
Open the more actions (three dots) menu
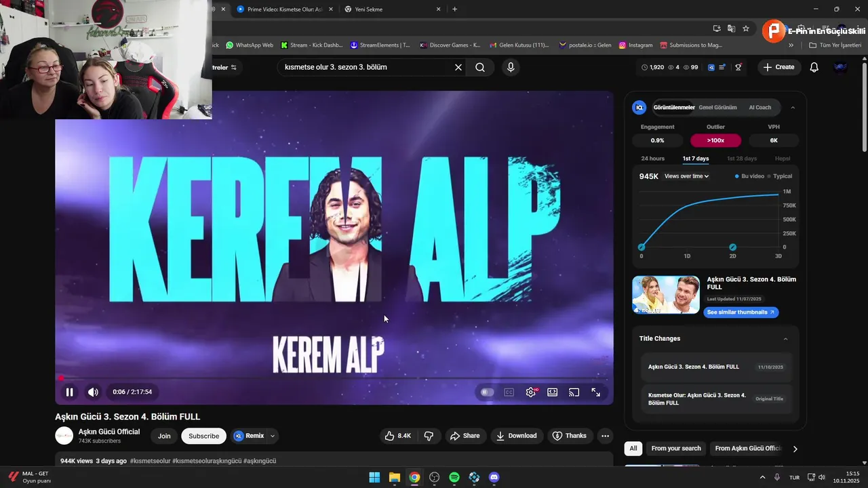pyautogui.click(x=606, y=436)
